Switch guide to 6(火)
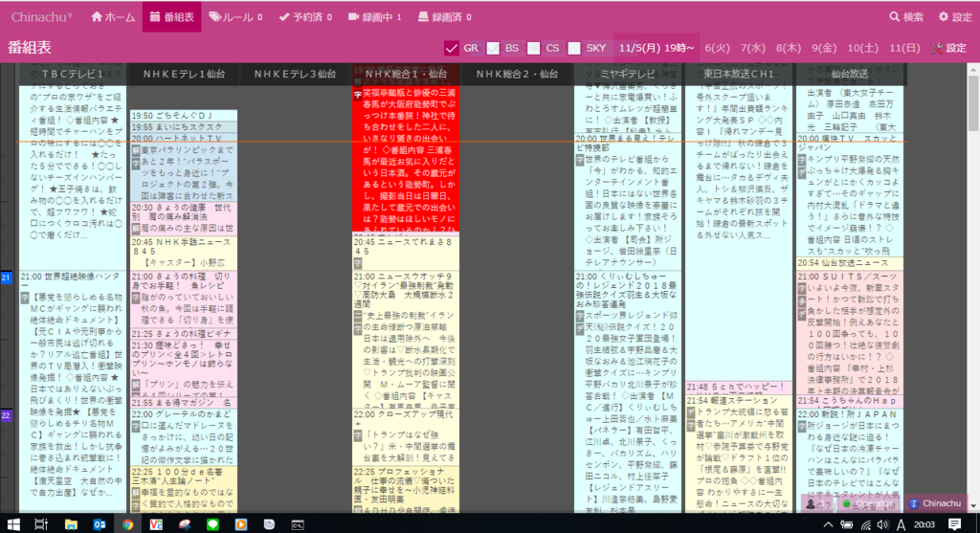This screenshot has height=533, width=980. [717, 48]
